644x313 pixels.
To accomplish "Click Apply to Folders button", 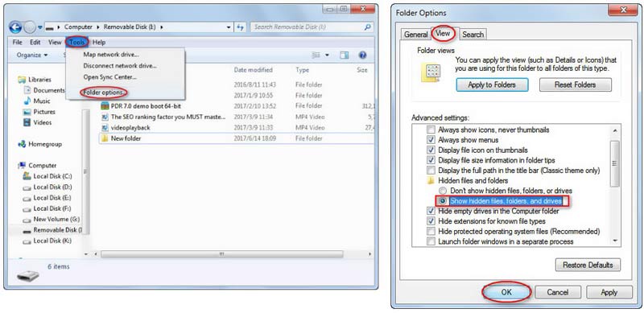I will [492, 85].
